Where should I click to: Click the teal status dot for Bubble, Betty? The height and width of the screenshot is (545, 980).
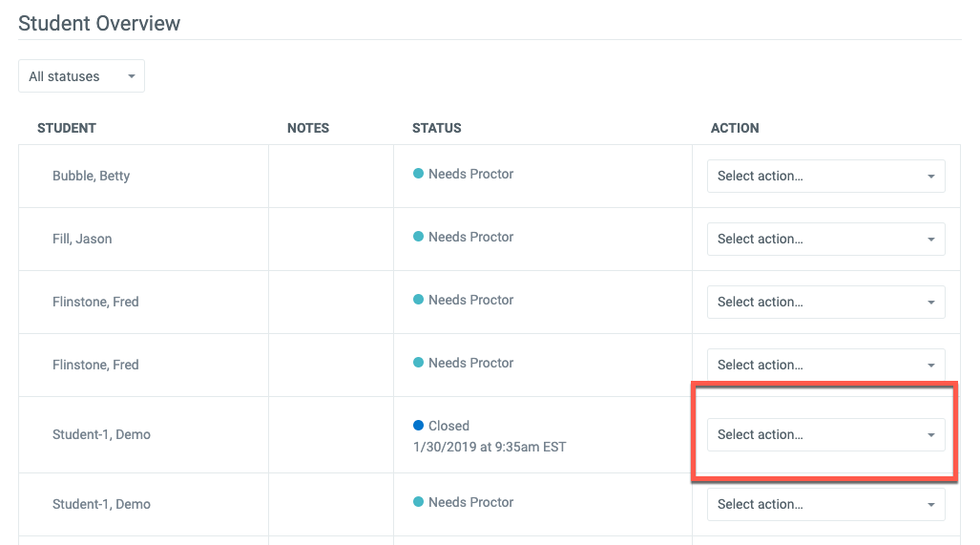point(418,173)
